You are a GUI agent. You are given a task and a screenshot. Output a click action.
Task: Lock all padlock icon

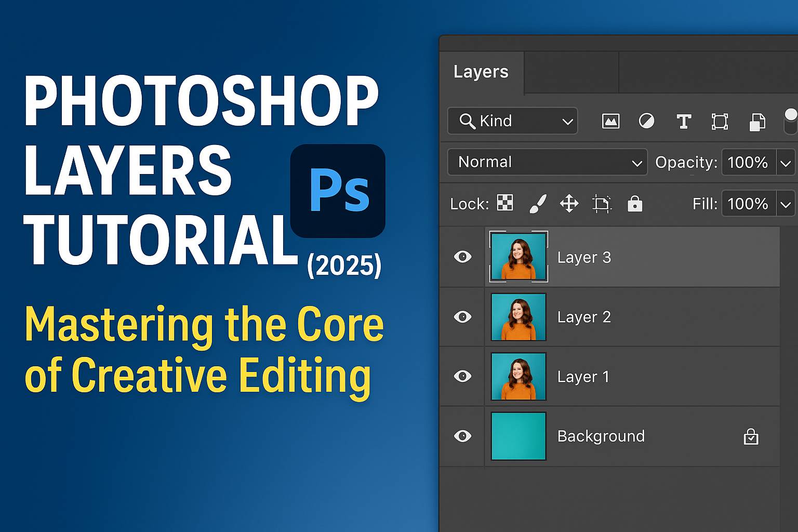tap(635, 204)
